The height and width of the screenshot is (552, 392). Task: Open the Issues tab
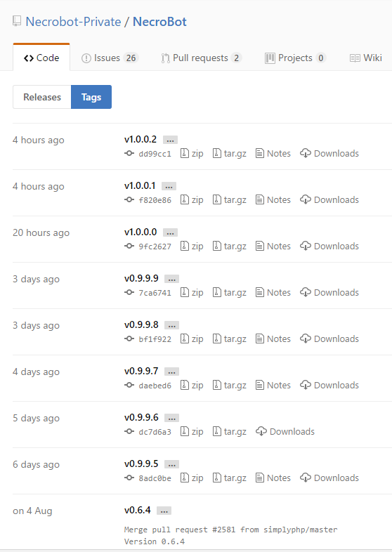(x=110, y=58)
